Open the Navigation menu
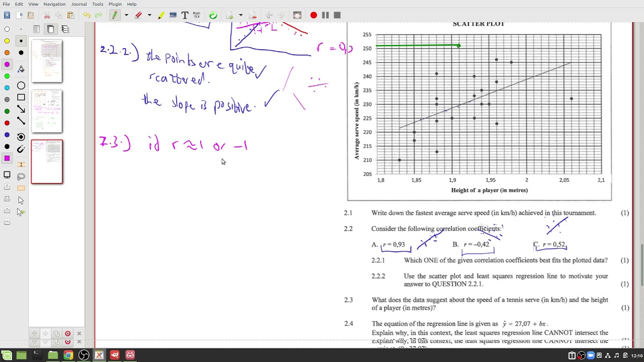This screenshot has width=644, height=362. 54,4
